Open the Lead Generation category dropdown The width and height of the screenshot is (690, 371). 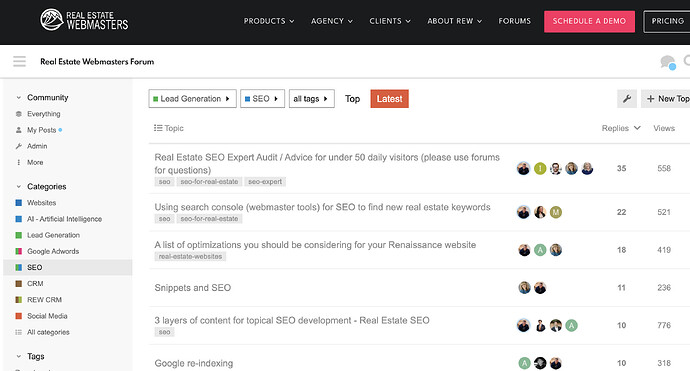[192, 99]
